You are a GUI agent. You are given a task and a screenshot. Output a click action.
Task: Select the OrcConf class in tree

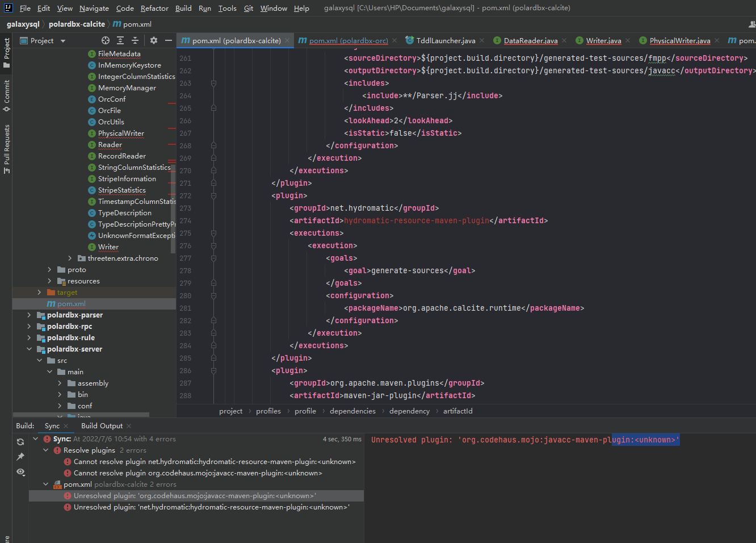[112, 99]
